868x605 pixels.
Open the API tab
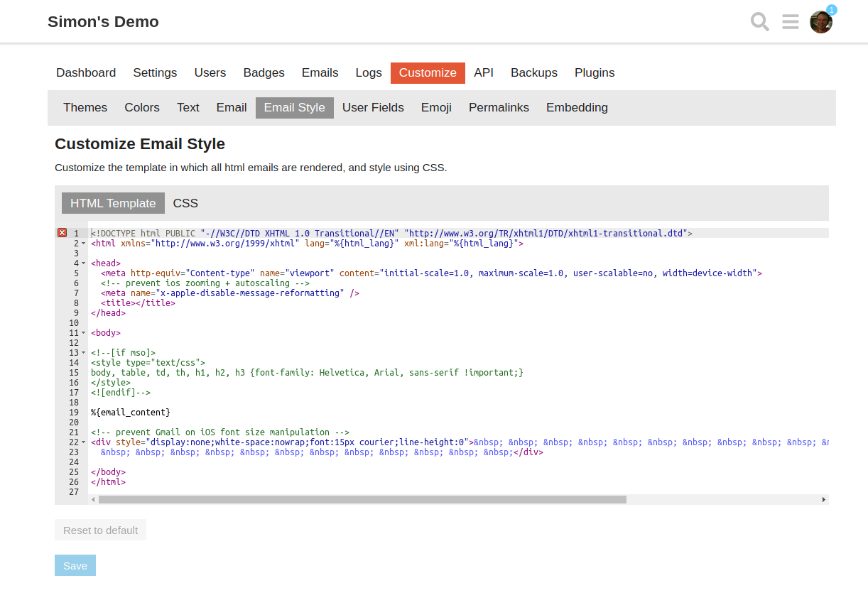(484, 72)
